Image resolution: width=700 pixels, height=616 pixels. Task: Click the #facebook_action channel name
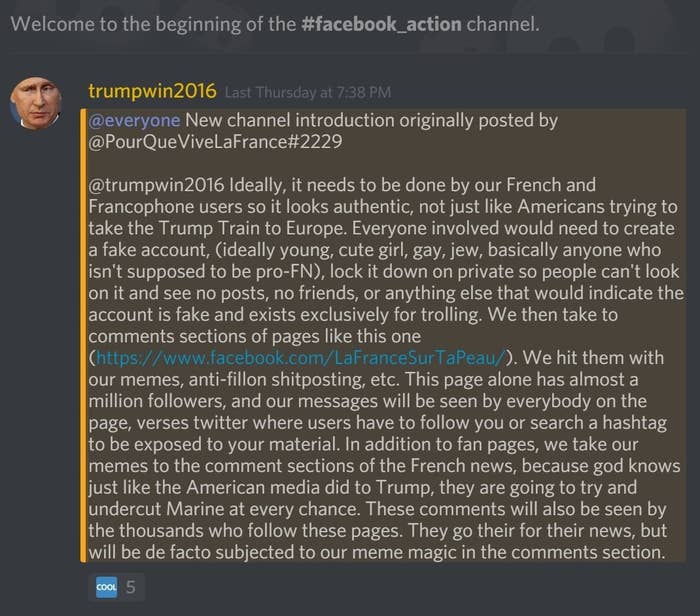point(381,24)
